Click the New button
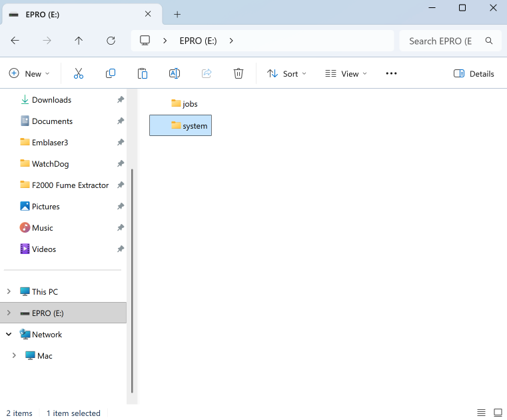 point(29,74)
